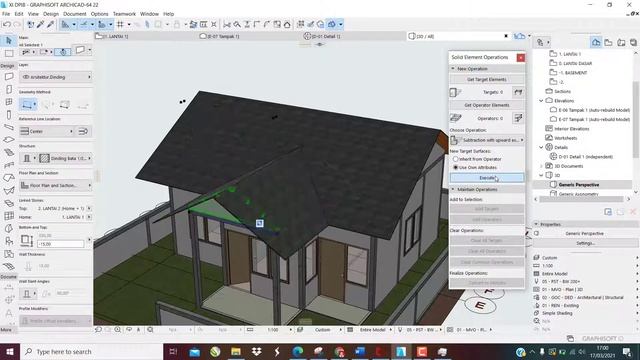Select the Mesh tool in the toolbox
640x360 pixels.
(9, 267)
